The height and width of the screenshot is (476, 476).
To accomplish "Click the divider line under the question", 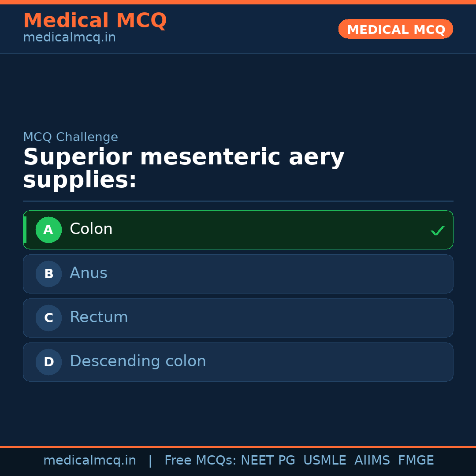I will (238, 202).
